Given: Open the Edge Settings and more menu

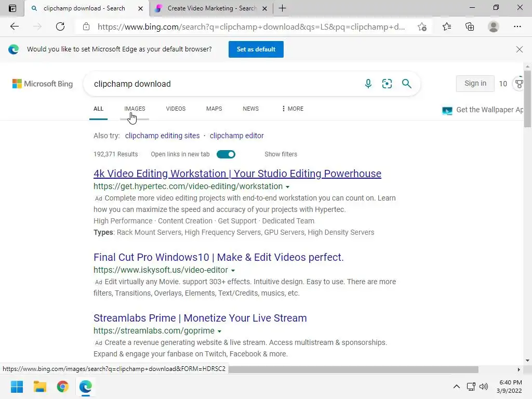Looking at the screenshot, I should pos(517,26).
